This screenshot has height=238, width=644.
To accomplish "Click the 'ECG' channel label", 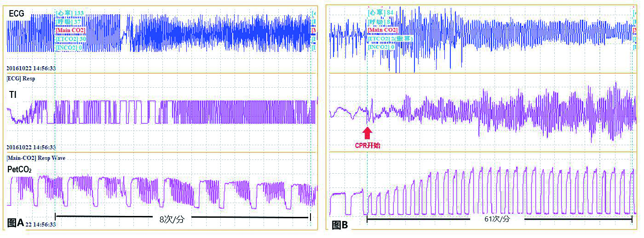I will [17, 14].
